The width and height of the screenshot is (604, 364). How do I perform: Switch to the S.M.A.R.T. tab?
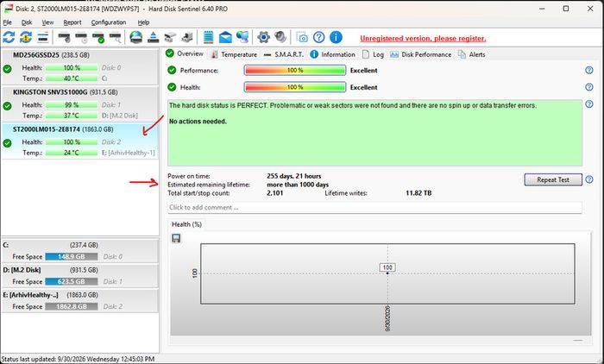pos(284,54)
